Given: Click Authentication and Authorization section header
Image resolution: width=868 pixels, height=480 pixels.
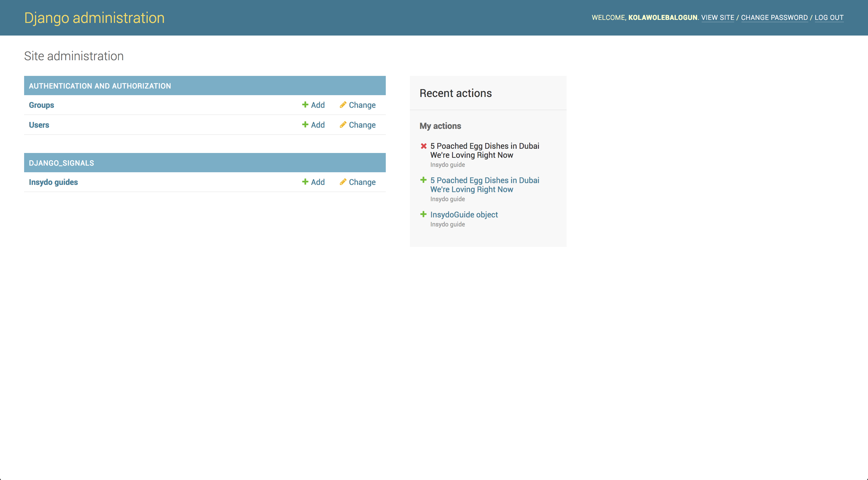Looking at the screenshot, I should 100,86.
